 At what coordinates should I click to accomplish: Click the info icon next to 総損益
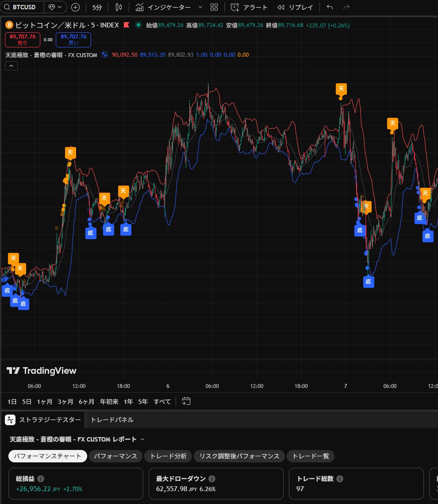[41, 479]
